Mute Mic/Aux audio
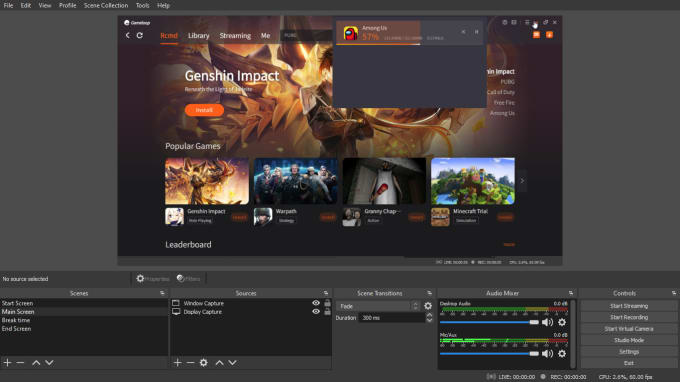This screenshot has height=382, width=680. pyautogui.click(x=547, y=354)
